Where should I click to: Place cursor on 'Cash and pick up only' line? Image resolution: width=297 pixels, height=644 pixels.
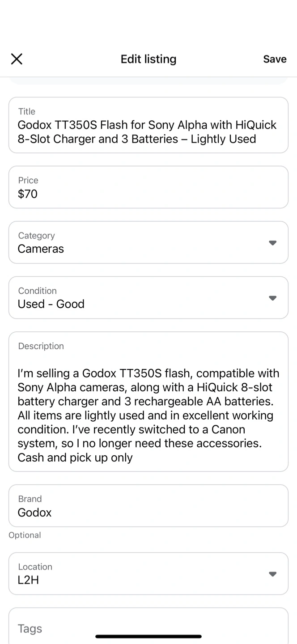[x=75, y=458]
